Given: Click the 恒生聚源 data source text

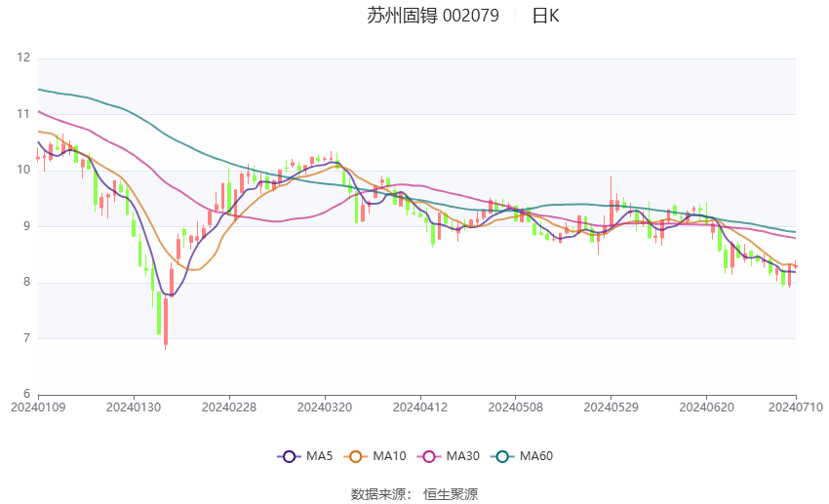Looking at the screenshot, I should pyautogui.click(x=451, y=494).
